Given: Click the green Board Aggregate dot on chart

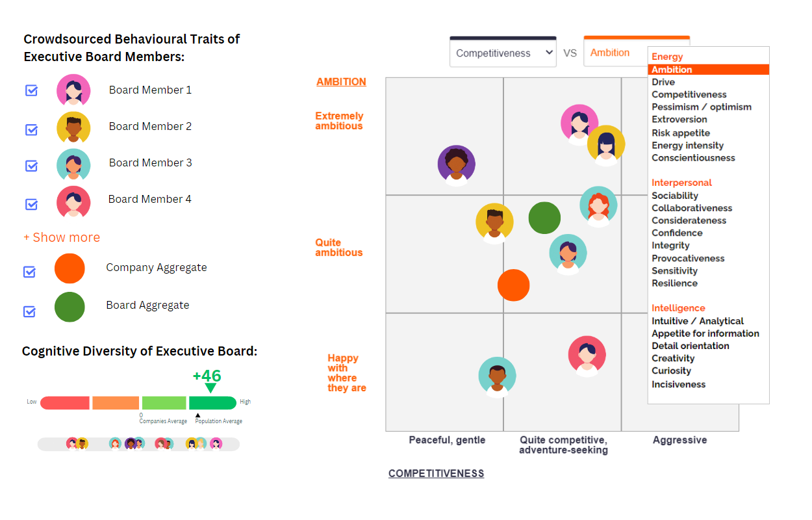Looking at the screenshot, I should pos(544,218).
